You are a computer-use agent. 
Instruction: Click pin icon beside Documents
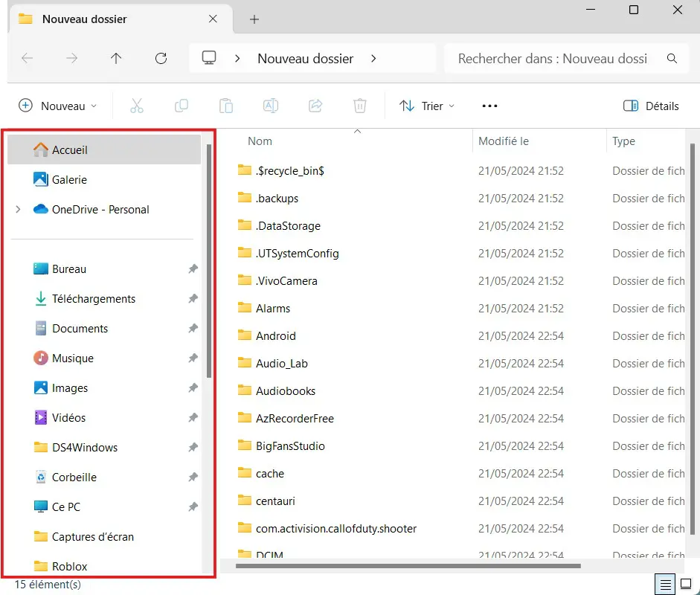(193, 329)
